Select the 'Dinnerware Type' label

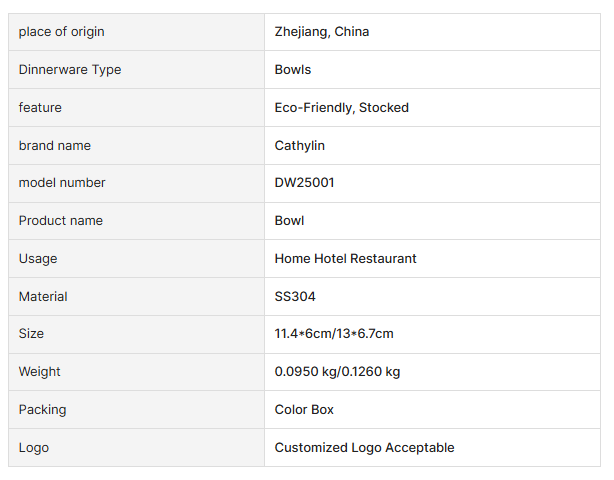point(70,70)
